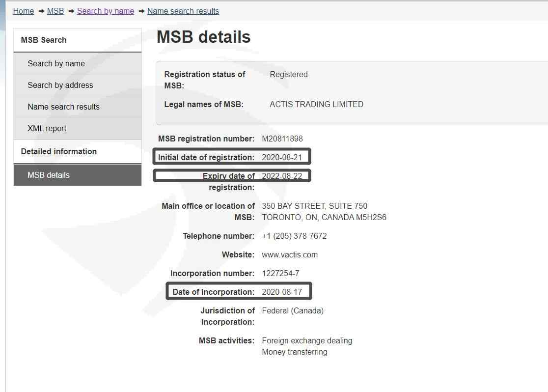Click the website www.vactis.com text
The image size is (548, 392).
coord(290,255)
